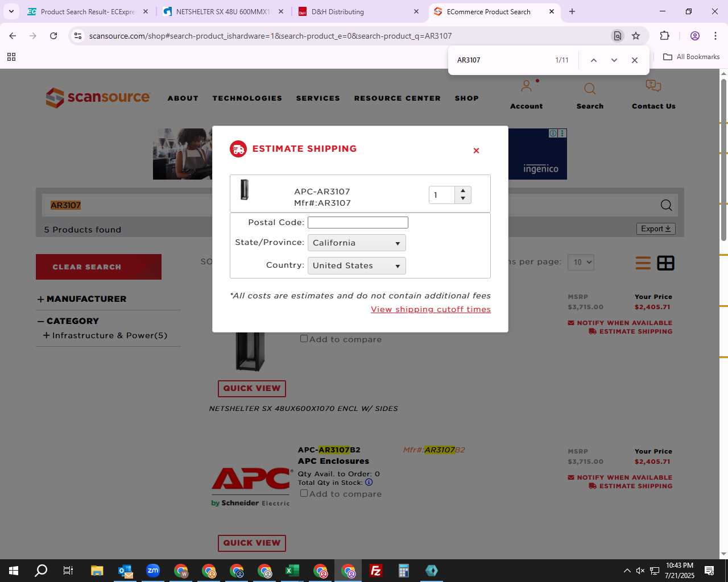Bookmark this page with the star icon
The height and width of the screenshot is (582, 728).
(x=636, y=36)
